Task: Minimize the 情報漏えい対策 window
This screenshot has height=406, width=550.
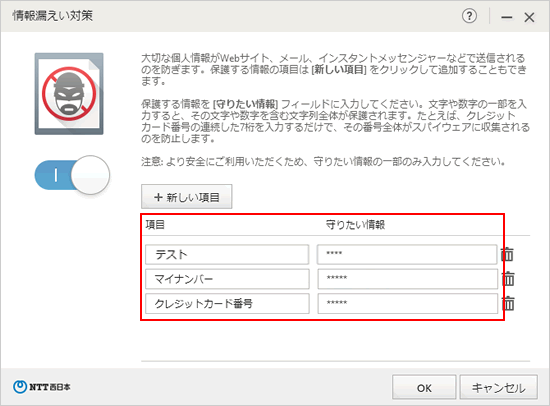Action: point(507,17)
